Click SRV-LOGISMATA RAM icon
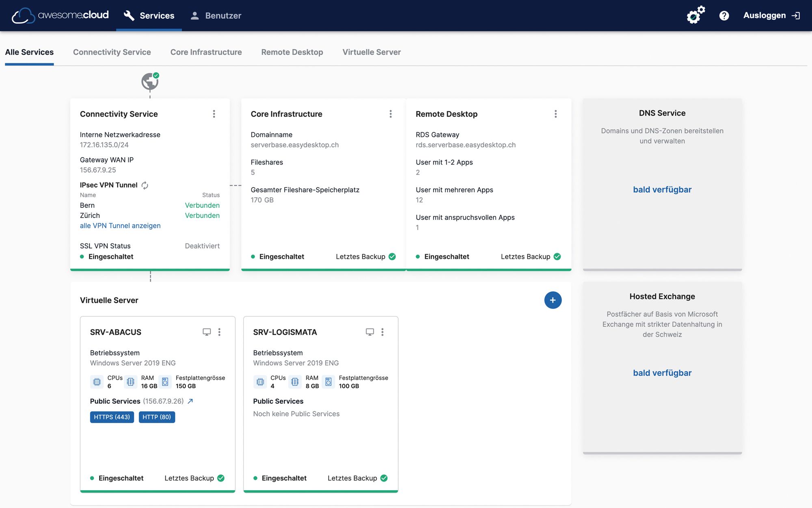This screenshot has height=508, width=812. click(295, 382)
